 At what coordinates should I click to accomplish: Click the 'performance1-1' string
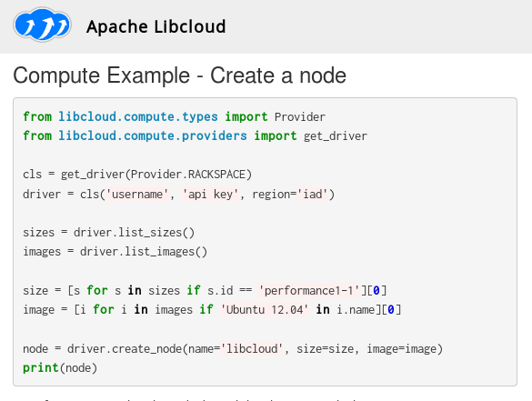tap(309, 291)
